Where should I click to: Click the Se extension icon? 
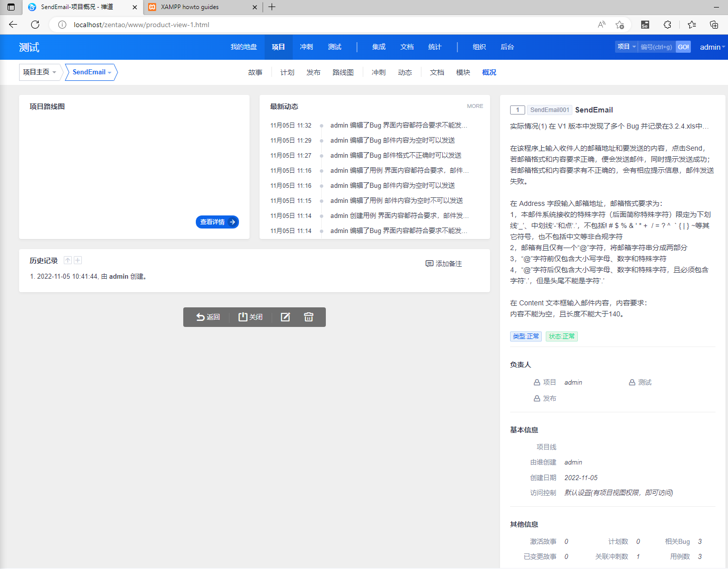(645, 25)
